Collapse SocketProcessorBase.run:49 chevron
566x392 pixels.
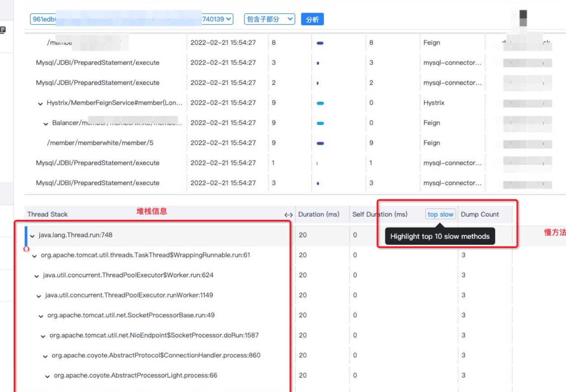point(41,316)
